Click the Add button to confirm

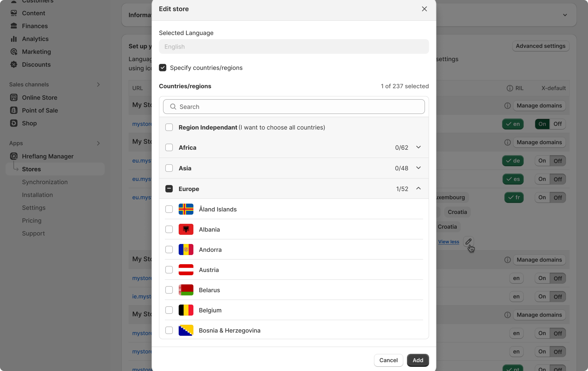pos(418,360)
